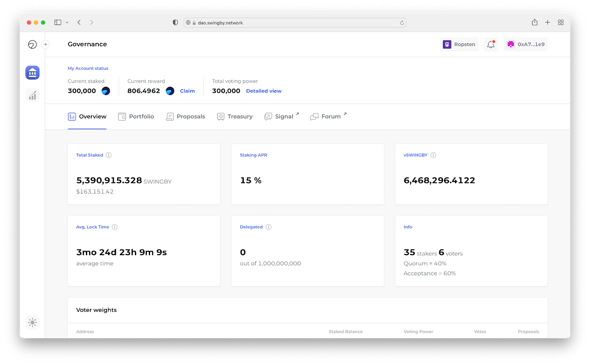Open a new Safari tab
Viewport: 590px width, 364px height.
coord(547,23)
